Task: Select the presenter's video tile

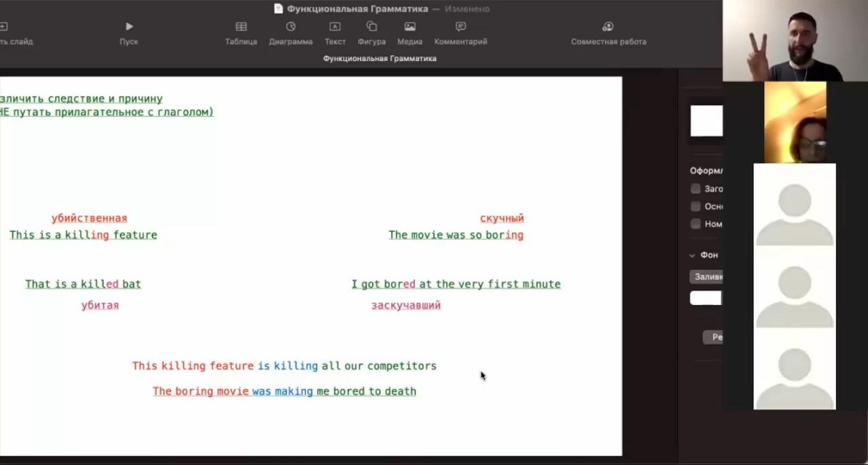Action: coord(795,41)
